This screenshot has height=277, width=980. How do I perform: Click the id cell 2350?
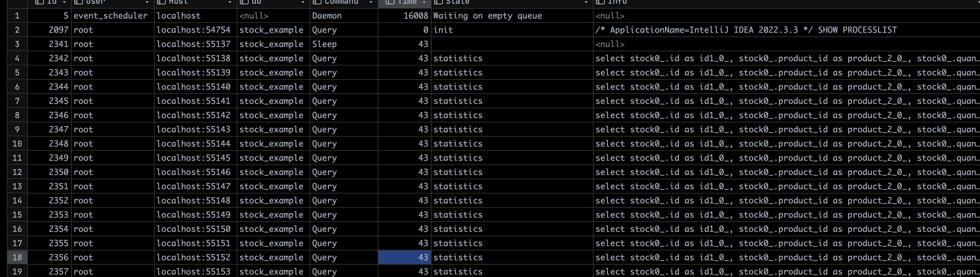[x=49, y=172]
